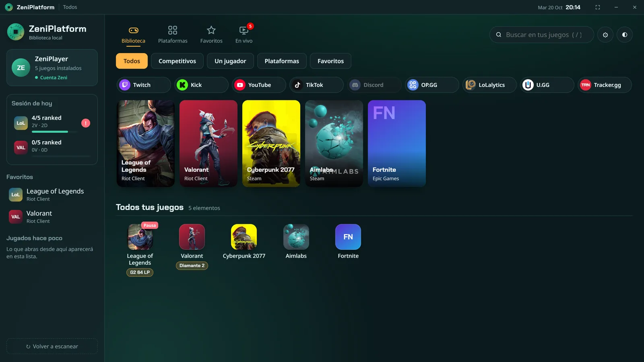Click the settings gear icon
The width and height of the screenshot is (644, 362).
605,35
